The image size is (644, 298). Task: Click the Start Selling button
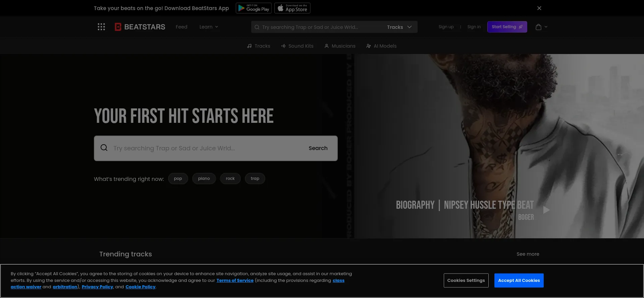pos(507,27)
